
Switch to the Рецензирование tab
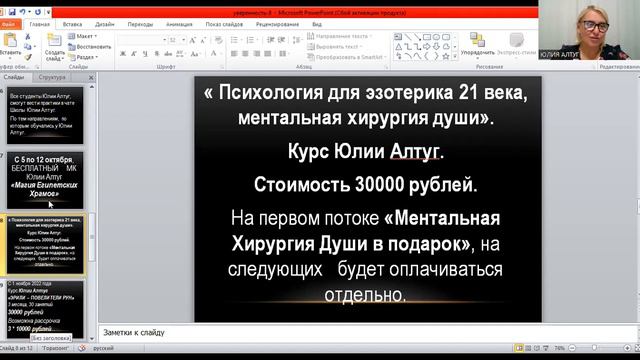click(x=277, y=24)
